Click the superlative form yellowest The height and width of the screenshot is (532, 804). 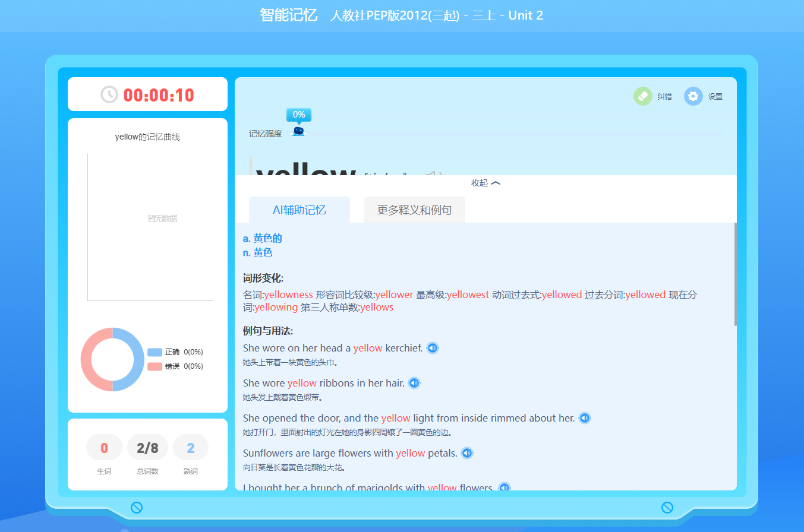click(x=468, y=294)
